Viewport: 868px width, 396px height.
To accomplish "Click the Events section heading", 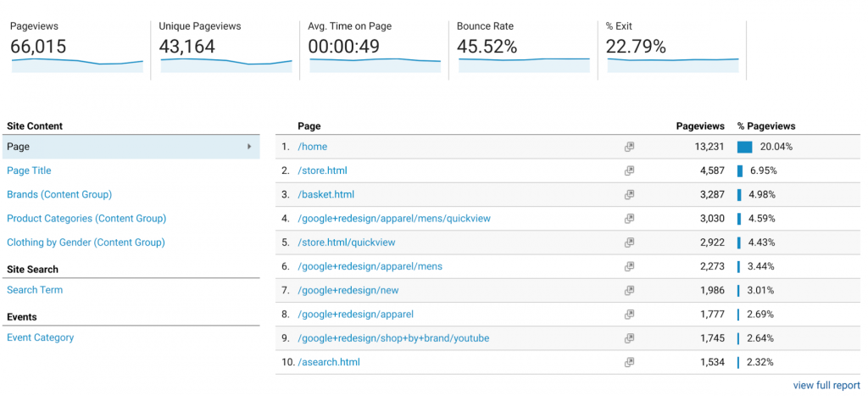I will (x=21, y=317).
